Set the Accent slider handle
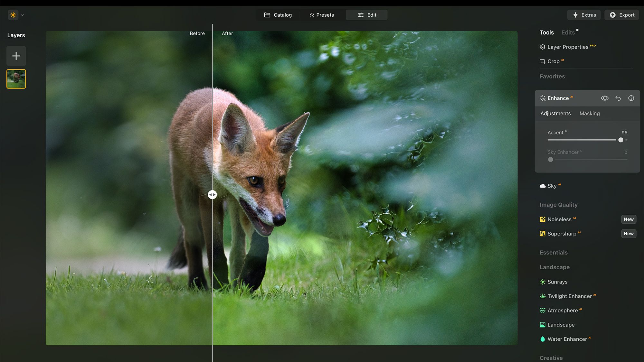644x362 pixels. 621,140
